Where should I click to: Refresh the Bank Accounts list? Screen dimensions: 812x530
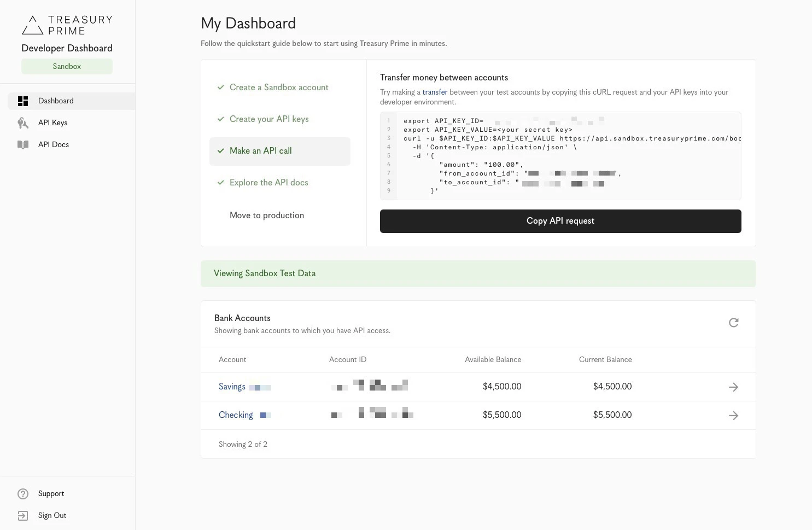(733, 323)
